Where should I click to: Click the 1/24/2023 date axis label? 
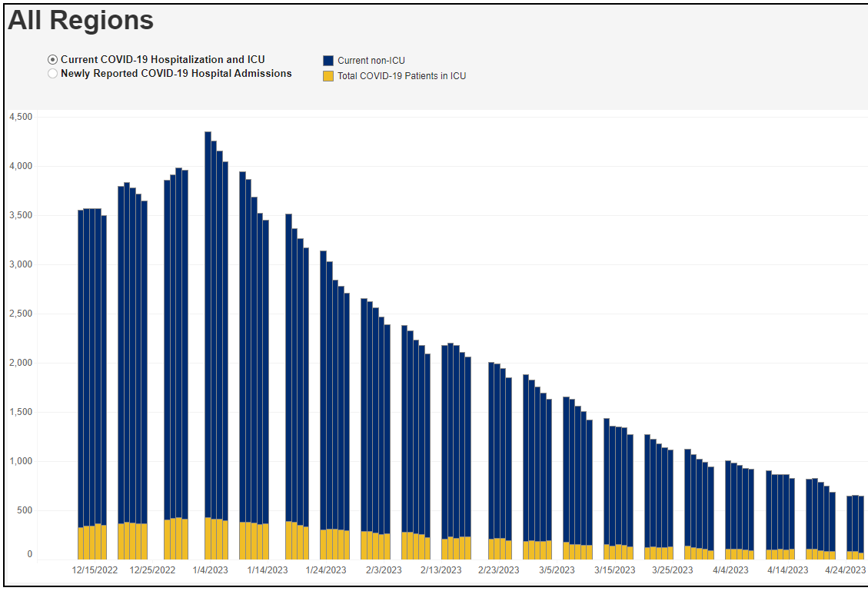[x=326, y=570]
